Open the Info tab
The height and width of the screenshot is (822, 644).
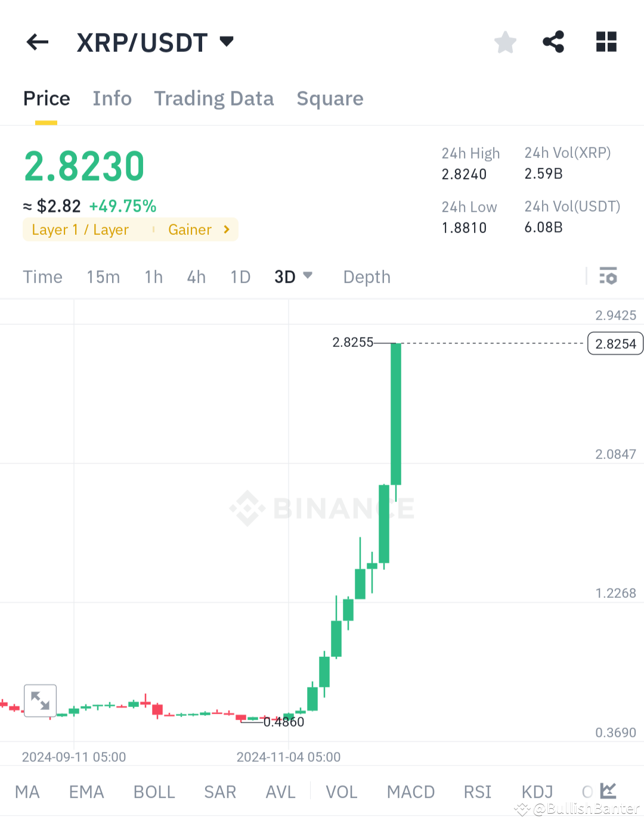[112, 98]
